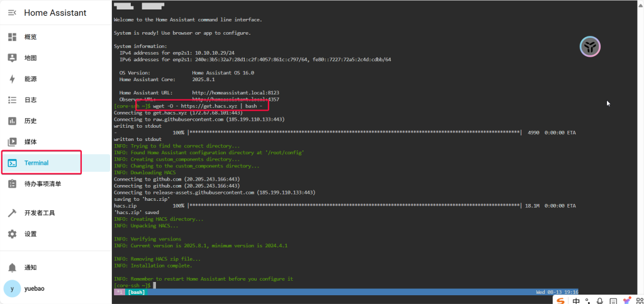Image resolution: width=644 pixels, height=304 pixels.
Task: Collapse the sidebar with the menu icon
Action: [x=13, y=13]
